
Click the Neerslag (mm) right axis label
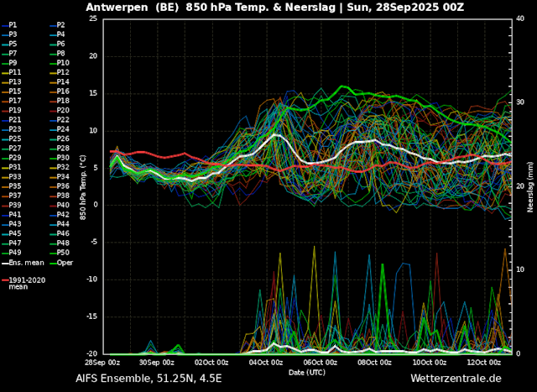530,186
